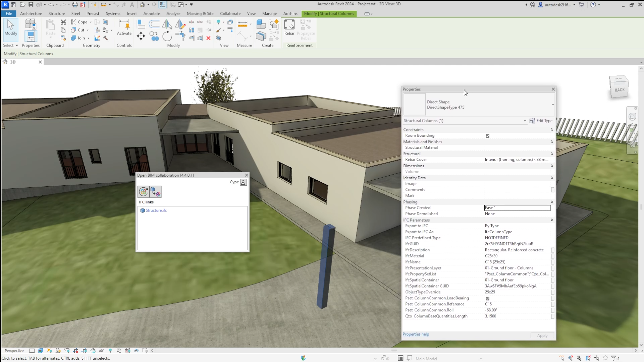
Task: Click the Phase Created value field
Action: 517,208
